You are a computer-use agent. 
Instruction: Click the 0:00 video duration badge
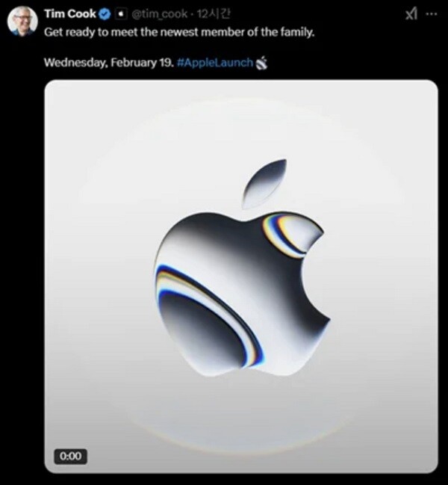point(71,457)
